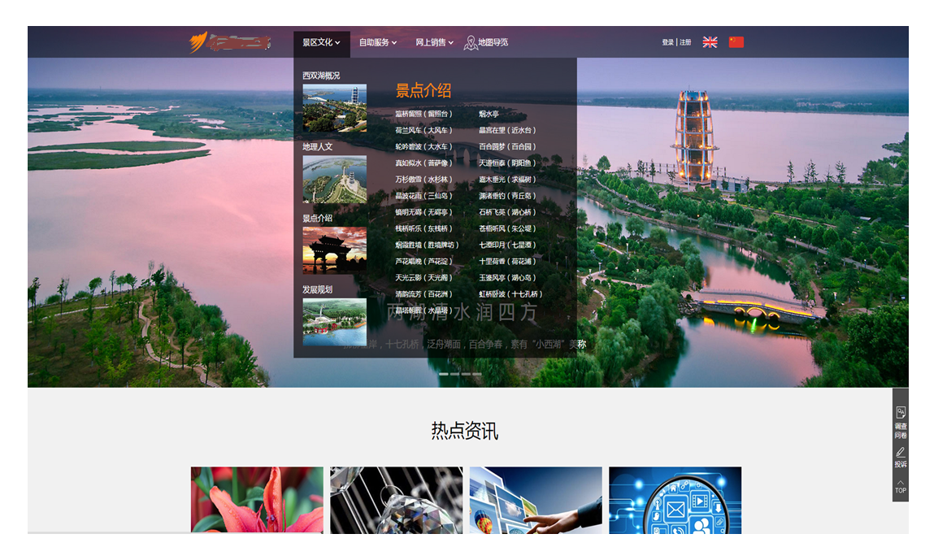Click the site logo in the header
The image size is (938, 560).
click(x=229, y=42)
